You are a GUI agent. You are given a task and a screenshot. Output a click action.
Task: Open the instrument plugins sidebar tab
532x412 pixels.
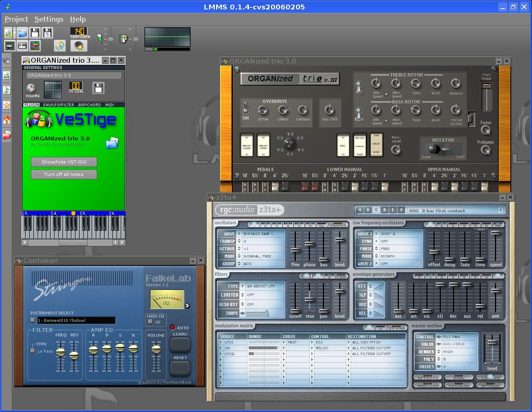click(7, 61)
